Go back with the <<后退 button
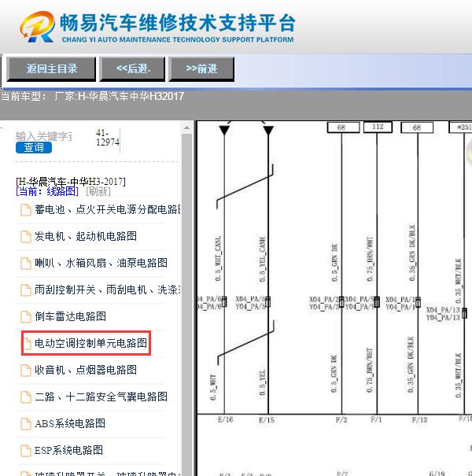This screenshot has width=472, height=476. coord(132,69)
